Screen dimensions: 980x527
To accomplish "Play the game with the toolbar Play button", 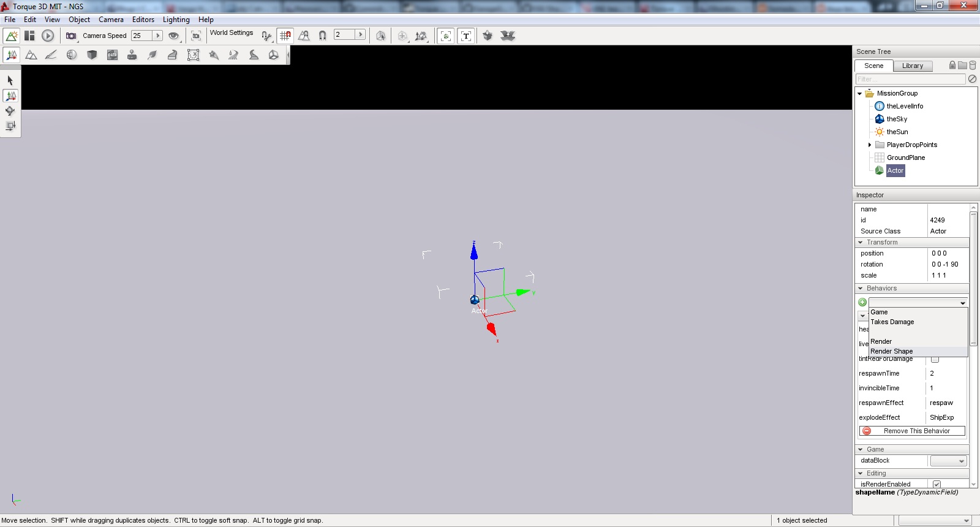I will (x=48, y=36).
